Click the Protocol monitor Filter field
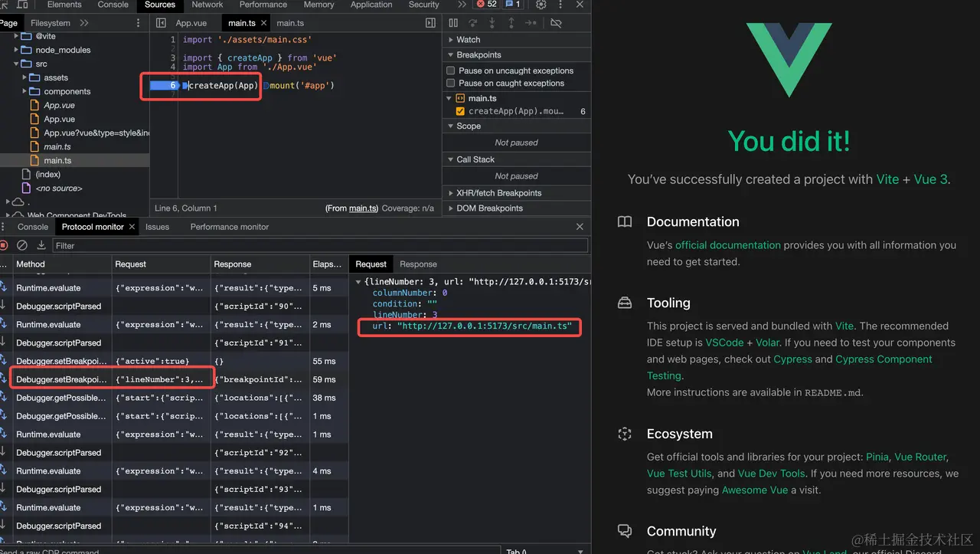This screenshot has height=554, width=980. [320, 246]
